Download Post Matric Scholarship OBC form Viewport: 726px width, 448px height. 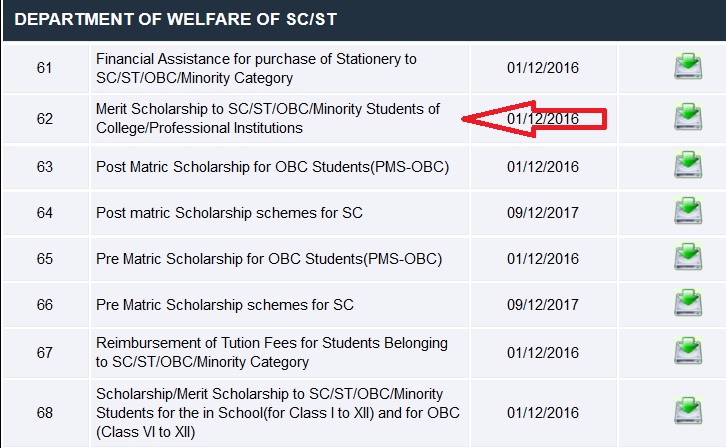click(x=687, y=166)
